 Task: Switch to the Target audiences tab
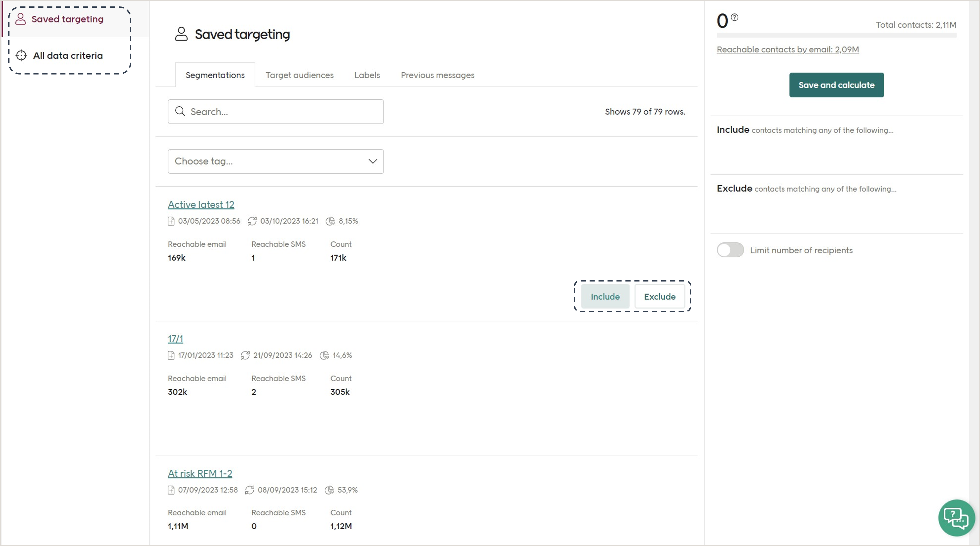300,75
